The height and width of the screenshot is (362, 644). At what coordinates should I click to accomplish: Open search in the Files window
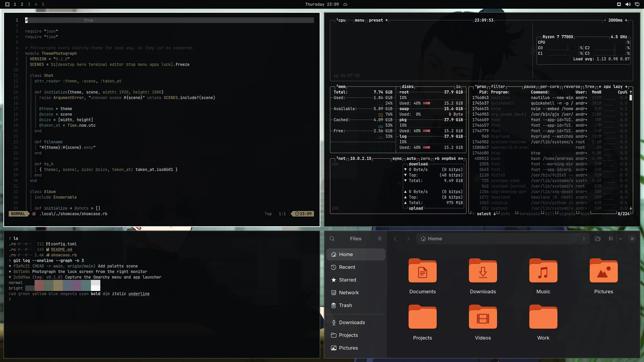(x=332, y=239)
